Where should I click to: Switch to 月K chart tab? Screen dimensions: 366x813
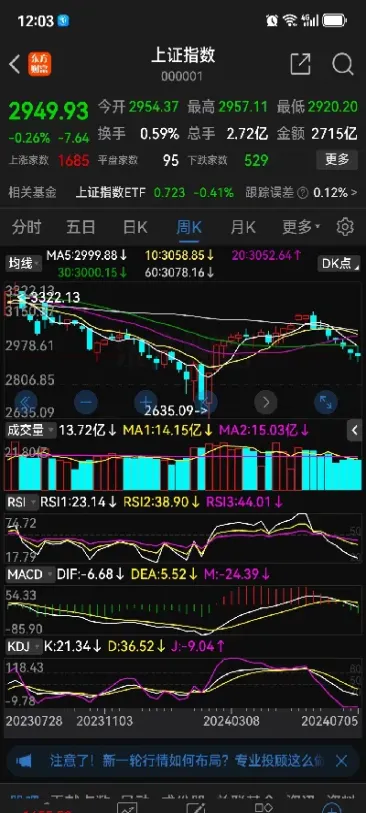(x=243, y=227)
